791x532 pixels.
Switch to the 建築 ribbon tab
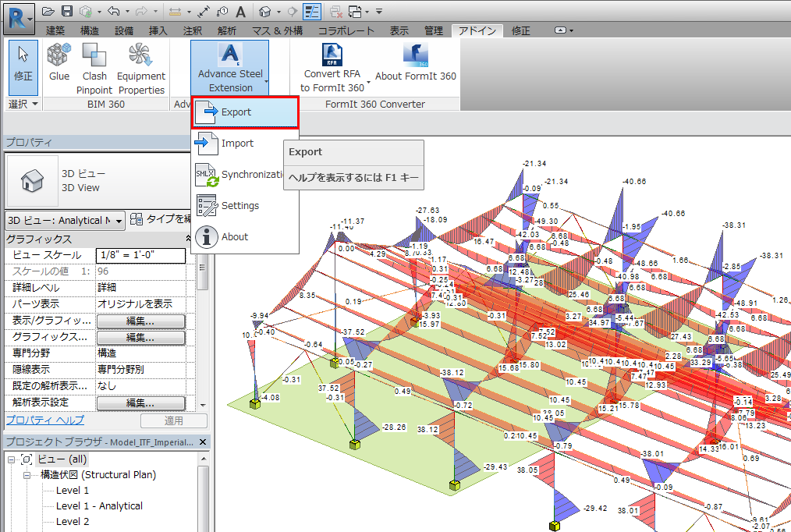coord(55,30)
